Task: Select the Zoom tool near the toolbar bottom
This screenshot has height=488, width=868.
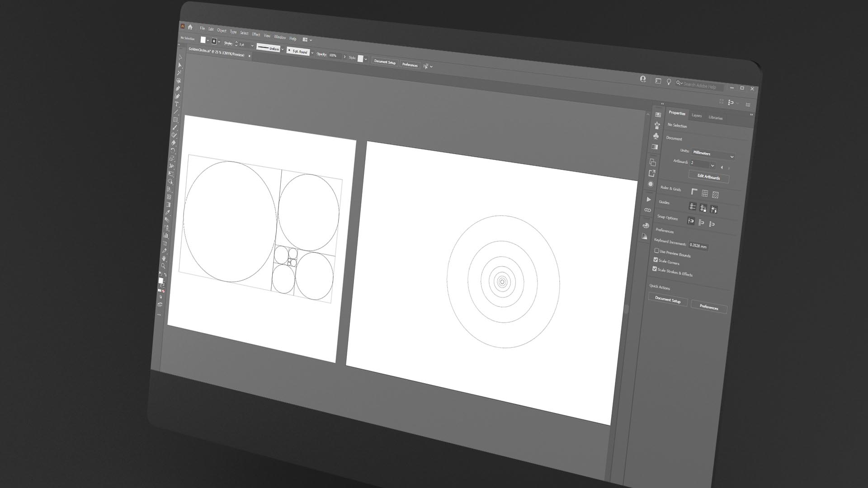Action: click(x=163, y=266)
